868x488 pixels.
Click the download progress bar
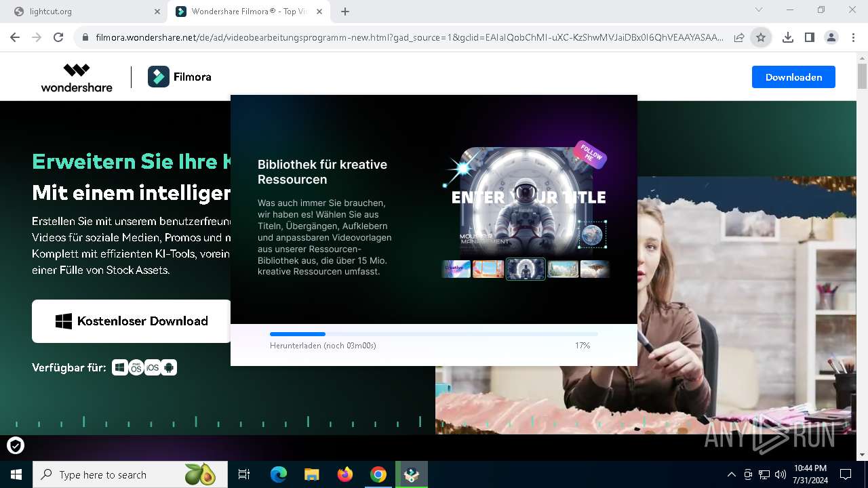click(x=434, y=334)
